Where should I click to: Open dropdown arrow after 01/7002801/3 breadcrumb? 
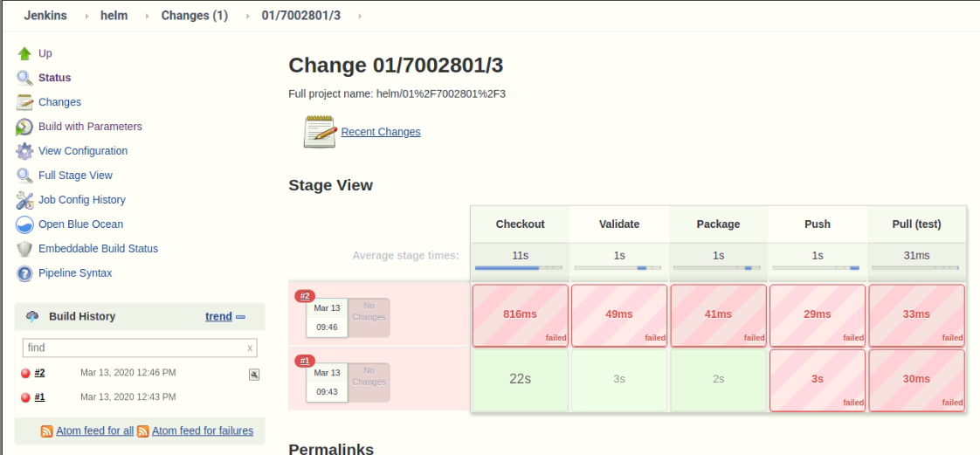[361, 16]
